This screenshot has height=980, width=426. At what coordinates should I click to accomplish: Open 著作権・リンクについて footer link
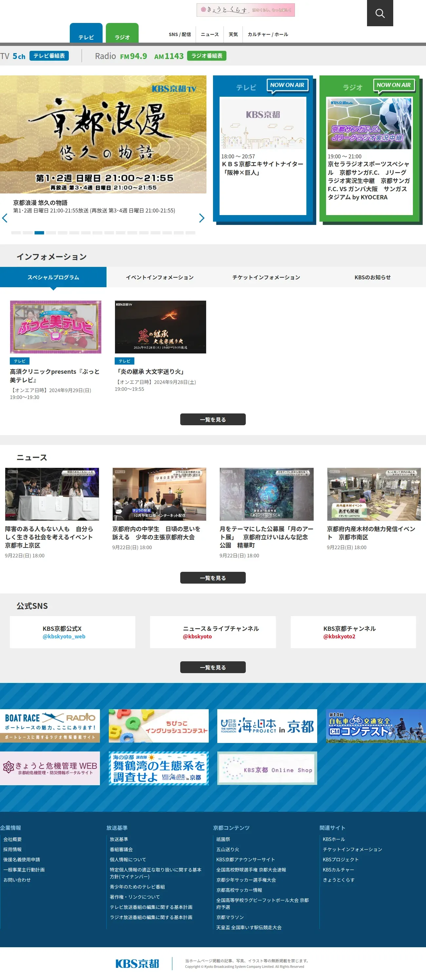click(x=135, y=897)
